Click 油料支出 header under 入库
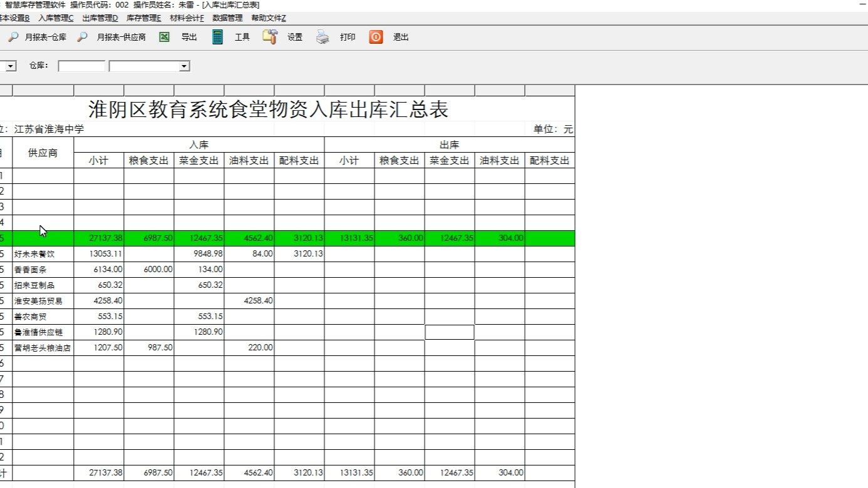 [249, 161]
